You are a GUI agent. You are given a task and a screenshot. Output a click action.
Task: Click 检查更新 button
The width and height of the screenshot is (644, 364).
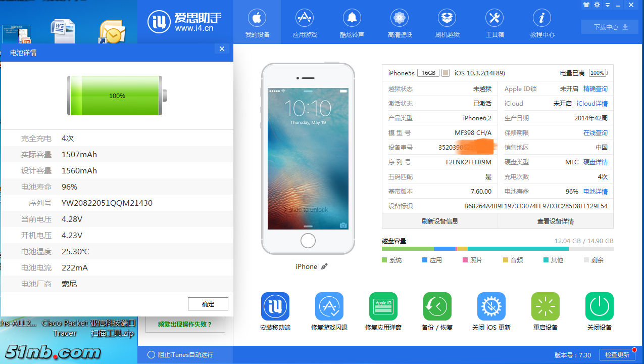click(617, 355)
